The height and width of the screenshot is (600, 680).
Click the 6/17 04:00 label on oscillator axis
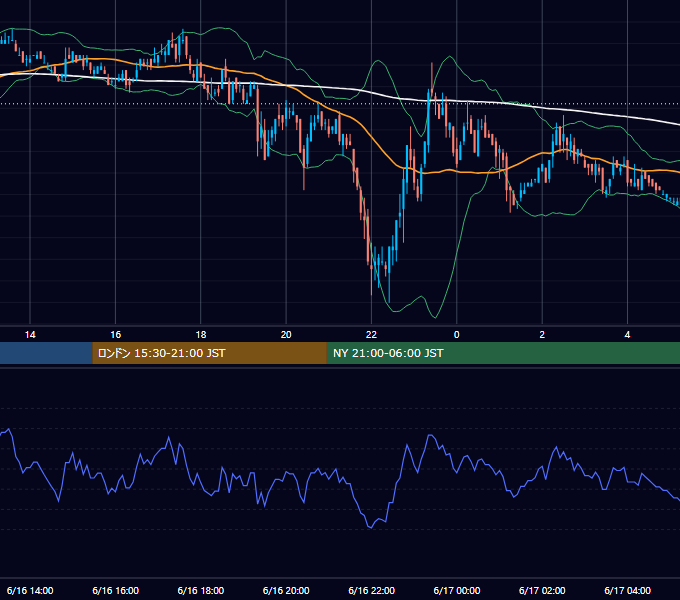click(x=628, y=590)
